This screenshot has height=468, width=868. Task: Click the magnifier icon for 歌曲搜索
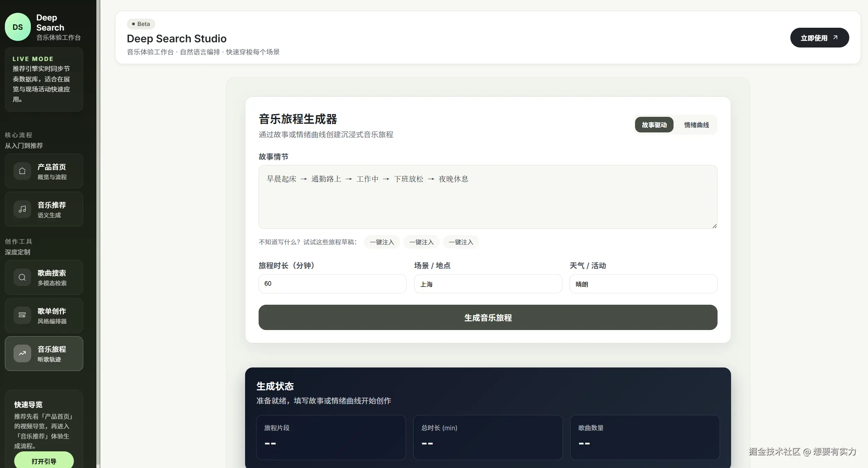pyautogui.click(x=22, y=277)
